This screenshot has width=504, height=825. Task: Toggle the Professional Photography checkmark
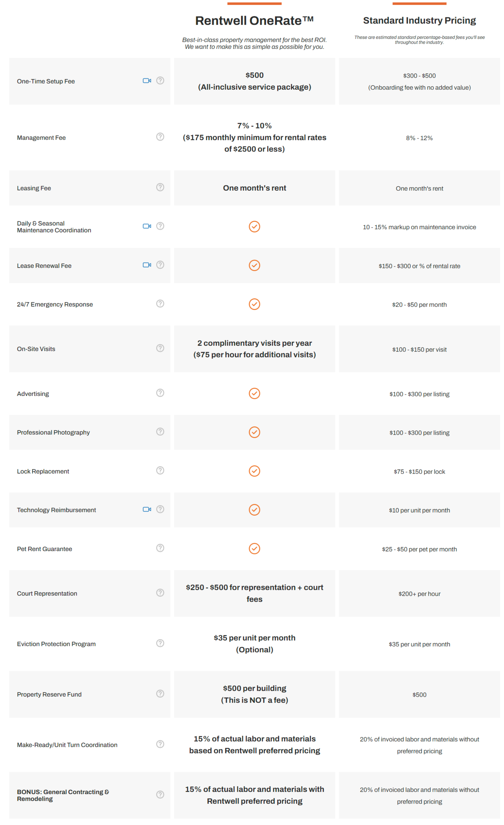pos(255,432)
